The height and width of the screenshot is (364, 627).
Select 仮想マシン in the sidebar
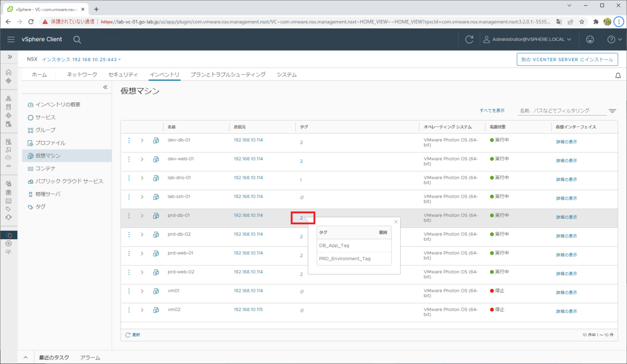(67, 156)
